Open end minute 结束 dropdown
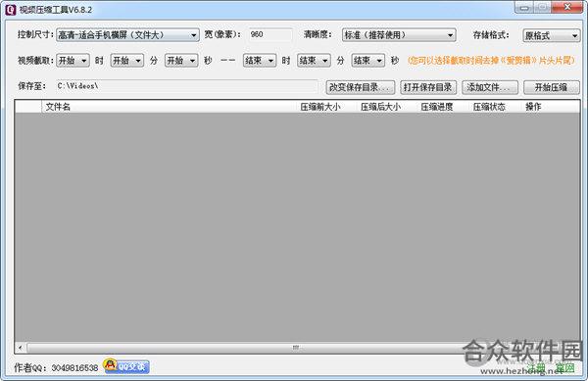 click(x=314, y=61)
